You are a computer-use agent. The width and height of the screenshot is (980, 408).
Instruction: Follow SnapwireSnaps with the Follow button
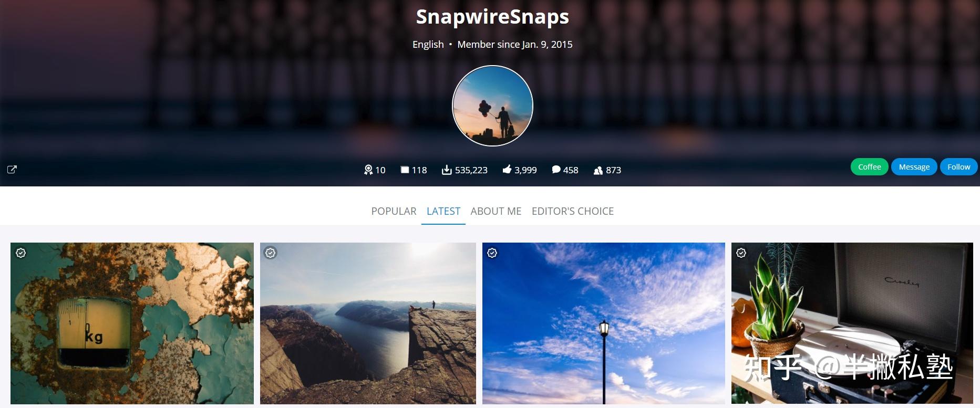[x=959, y=166]
